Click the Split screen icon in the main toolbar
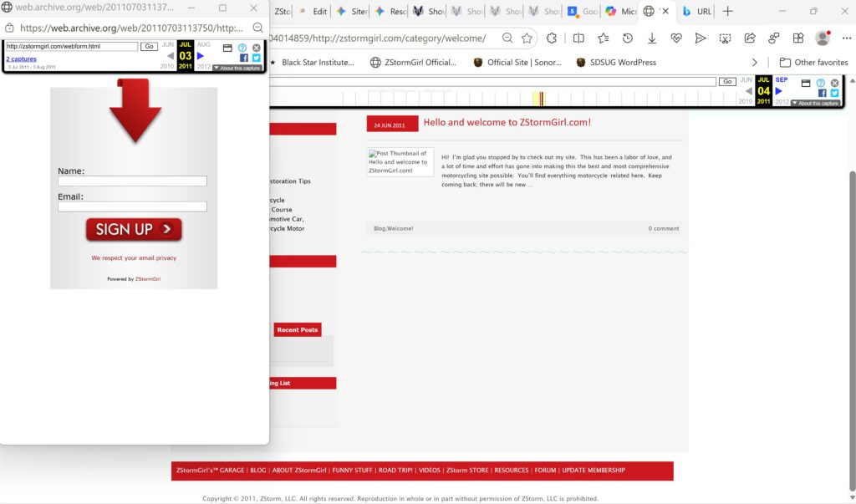This screenshot has height=504, width=856. [x=578, y=38]
